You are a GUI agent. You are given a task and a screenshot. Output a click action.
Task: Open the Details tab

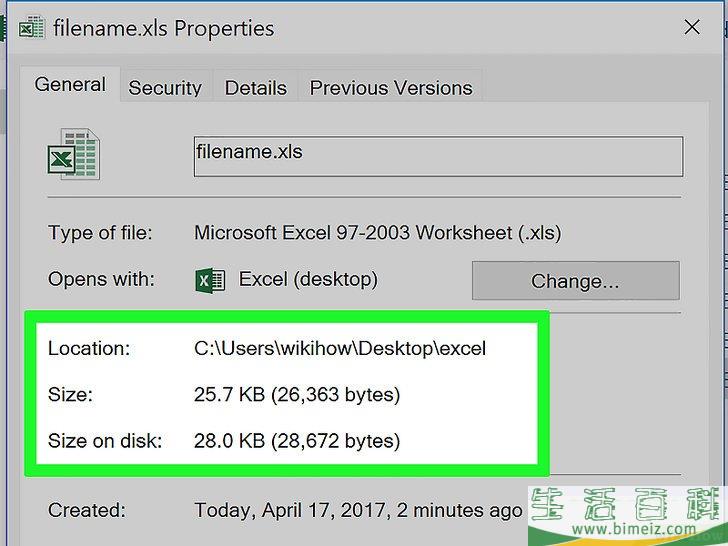(x=256, y=88)
